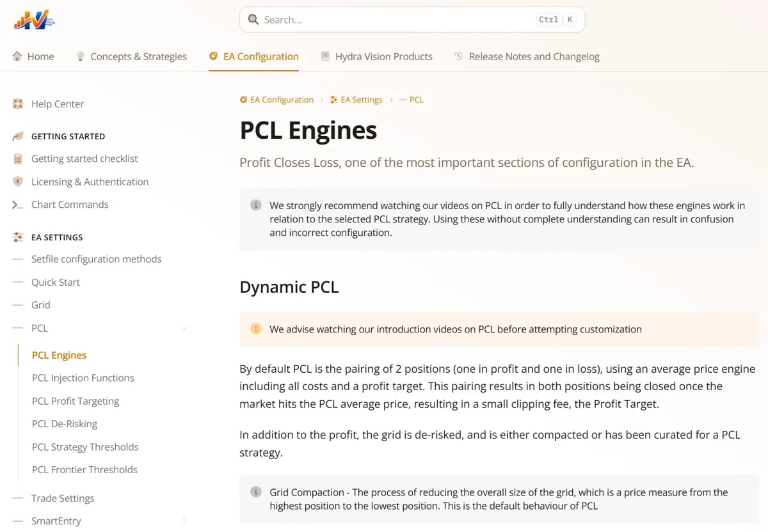Click the magnifier icon in search bar
The height and width of the screenshot is (532, 768).
click(253, 20)
